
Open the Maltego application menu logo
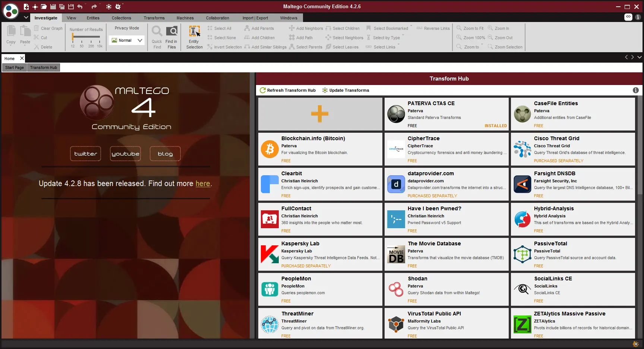pyautogui.click(x=11, y=11)
